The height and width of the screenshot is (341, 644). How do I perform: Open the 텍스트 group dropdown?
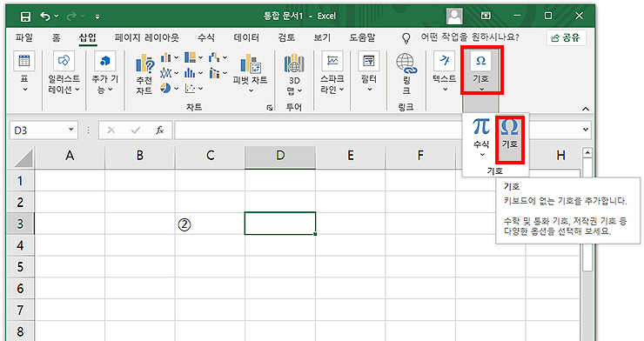[445, 72]
